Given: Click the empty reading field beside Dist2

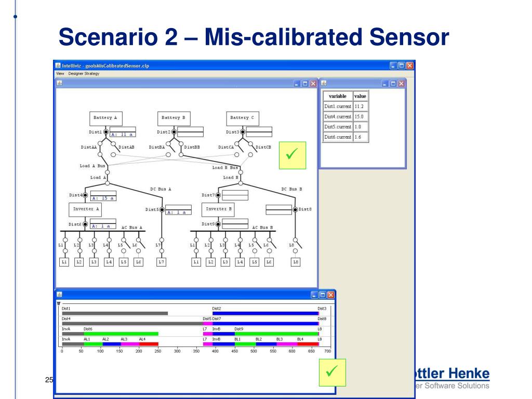Looking at the screenshot, I should pyautogui.click(x=190, y=132).
